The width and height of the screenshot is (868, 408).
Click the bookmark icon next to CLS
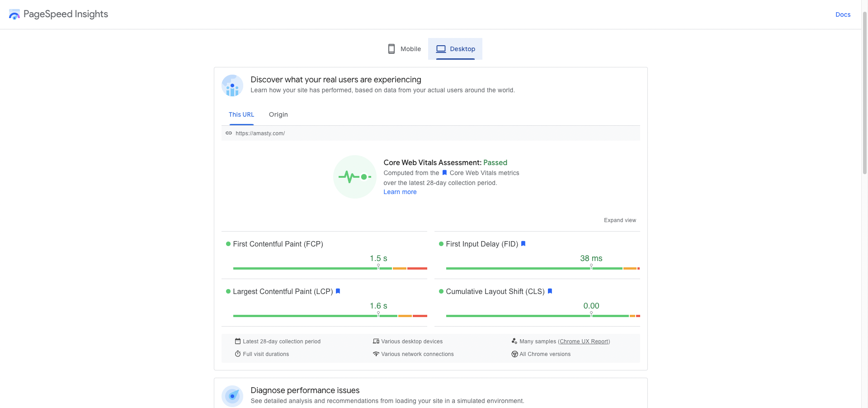coord(550,291)
